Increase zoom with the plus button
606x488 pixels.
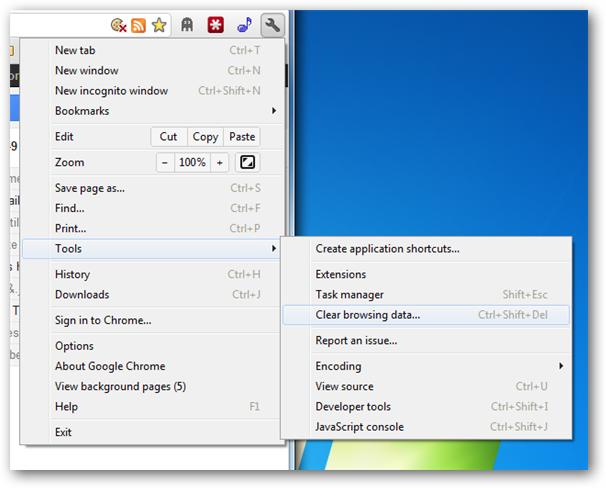(x=219, y=162)
